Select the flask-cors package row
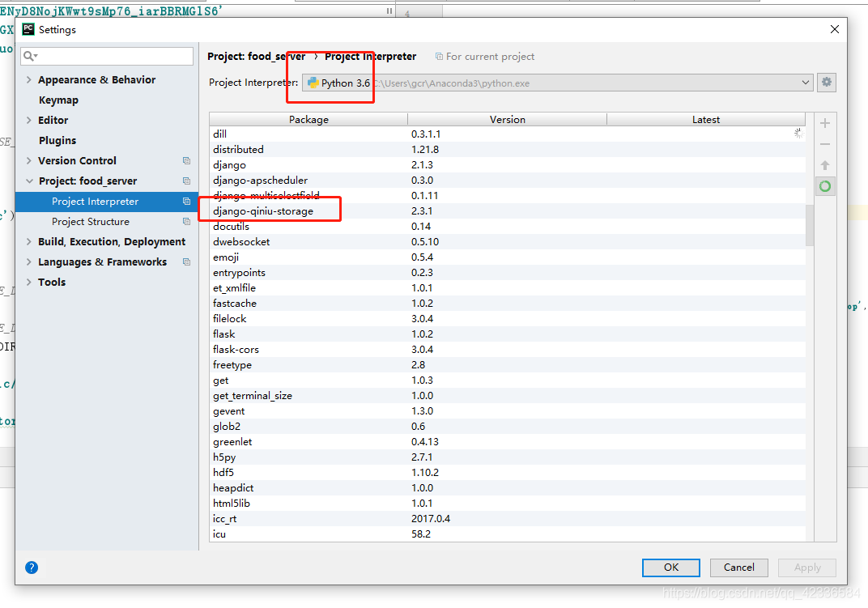Image resolution: width=868 pixels, height=608 pixels. coord(508,350)
